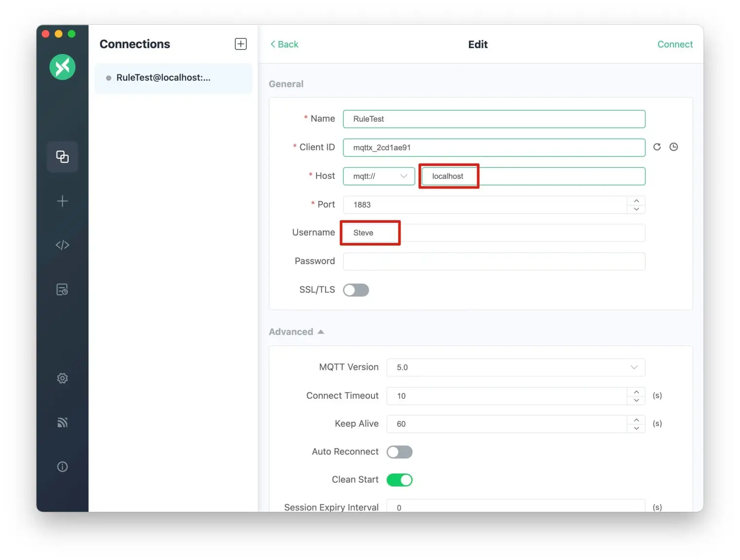The image size is (740, 560).
Task: Click the Connect button
Action: point(675,44)
